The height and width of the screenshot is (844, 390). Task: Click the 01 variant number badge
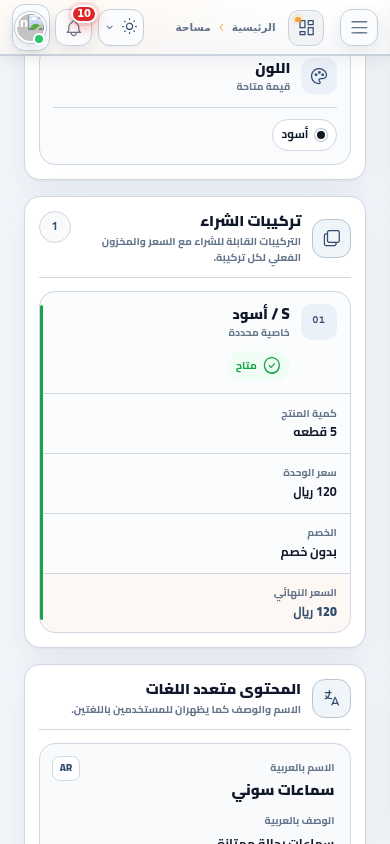(x=319, y=322)
